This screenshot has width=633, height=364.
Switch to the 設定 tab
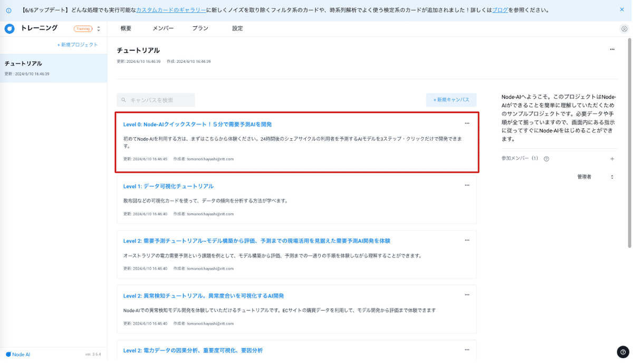pyautogui.click(x=237, y=28)
